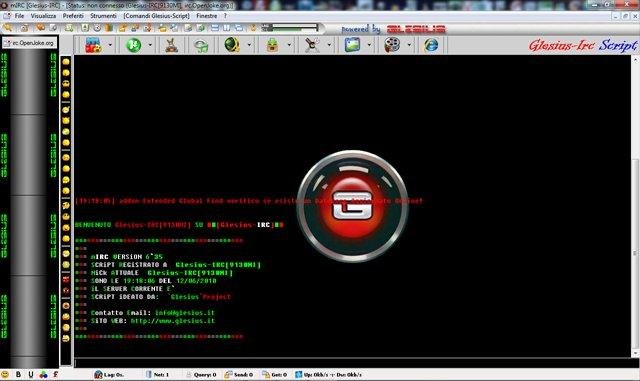The image size is (640, 381).
Task: Open the Finestre menu
Action: (207, 16)
